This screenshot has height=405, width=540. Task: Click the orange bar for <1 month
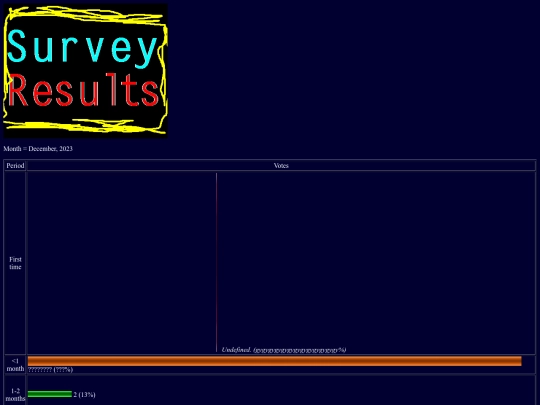click(x=274, y=361)
